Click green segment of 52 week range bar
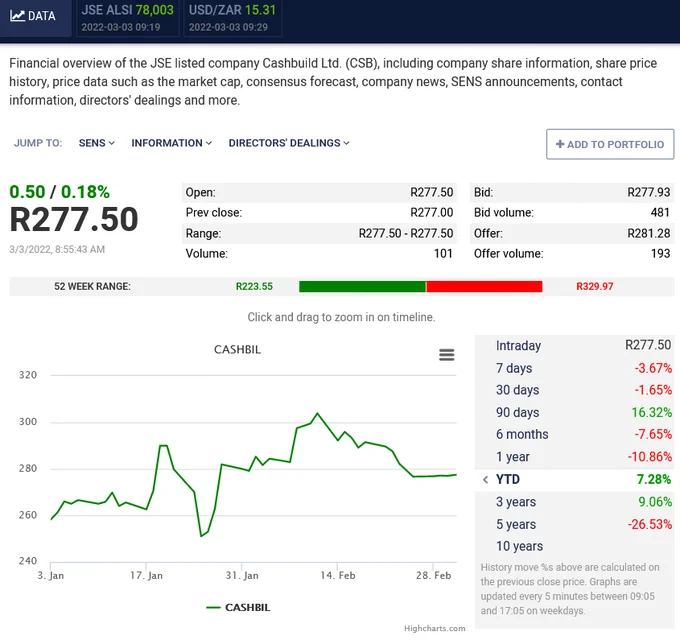 (362, 287)
